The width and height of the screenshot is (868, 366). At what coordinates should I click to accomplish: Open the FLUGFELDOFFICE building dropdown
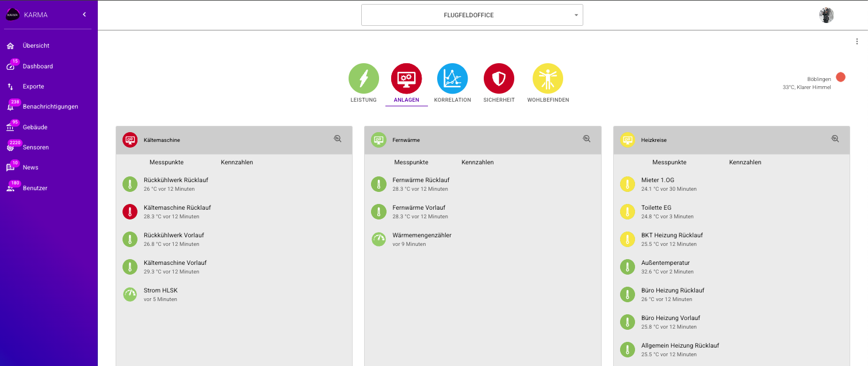[x=472, y=15]
